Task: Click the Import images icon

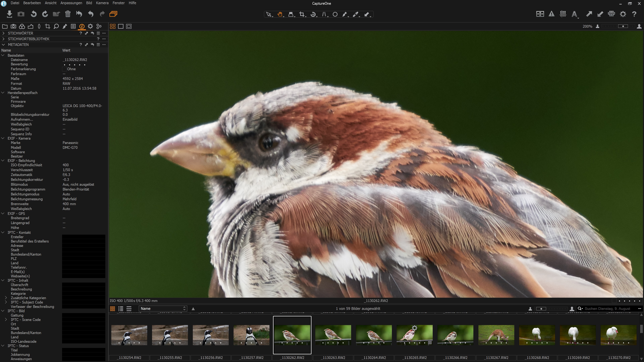Action: (9, 14)
